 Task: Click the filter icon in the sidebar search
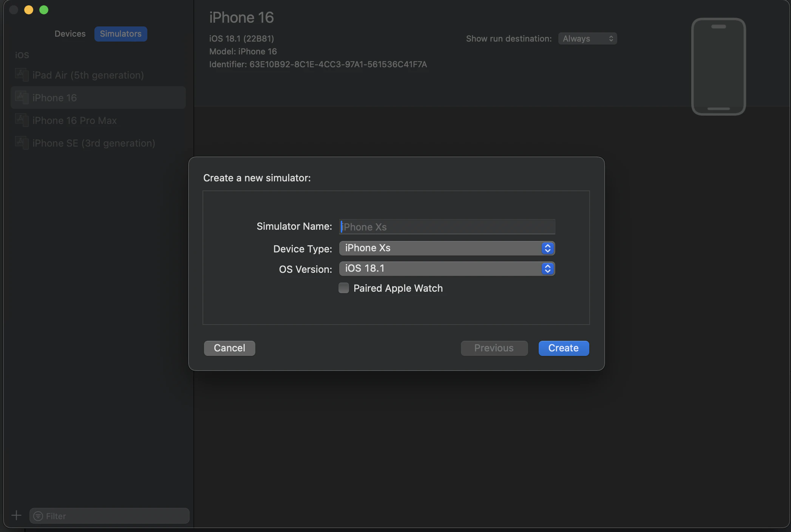(x=38, y=516)
